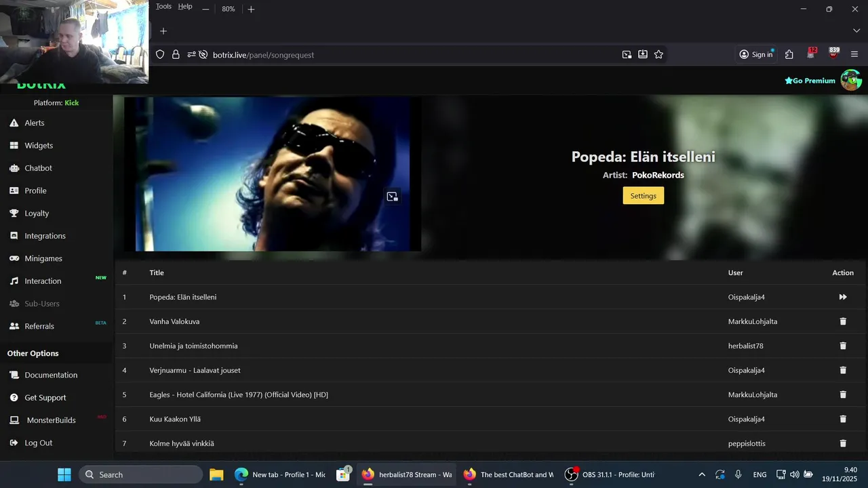Click the User column header
868x488 pixels.
tap(736, 272)
